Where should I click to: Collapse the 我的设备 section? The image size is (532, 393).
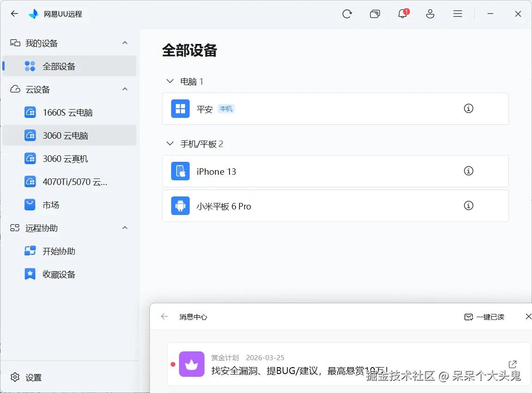(124, 43)
